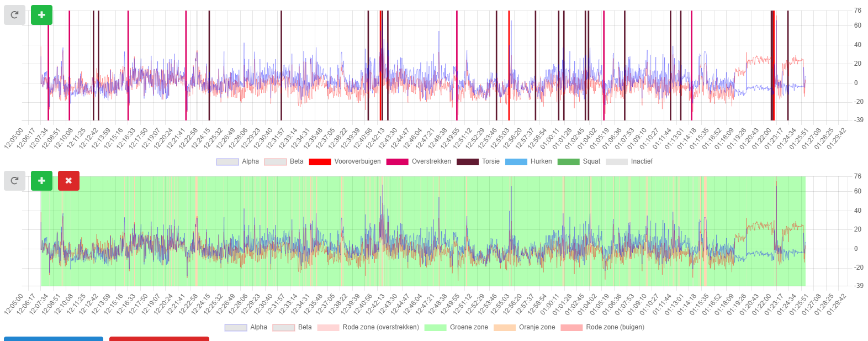
Task: Hide Vooroverbuigen markers via legend
Action: click(x=345, y=161)
